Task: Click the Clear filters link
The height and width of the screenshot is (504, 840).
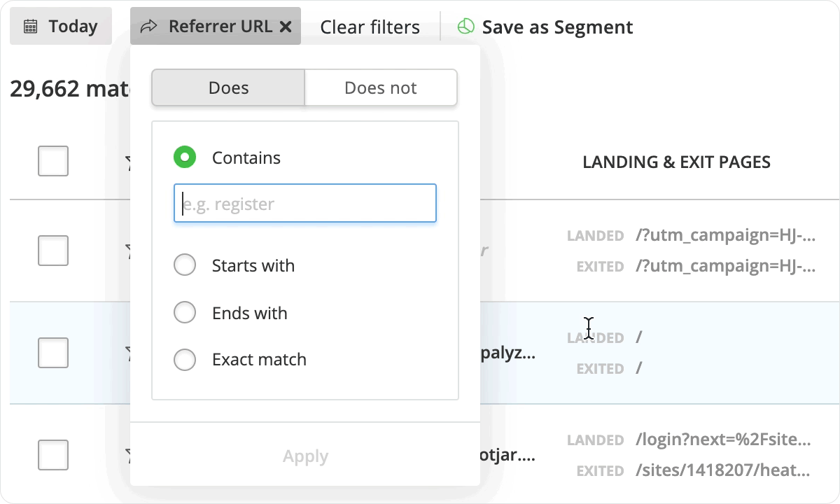Action: (370, 27)
